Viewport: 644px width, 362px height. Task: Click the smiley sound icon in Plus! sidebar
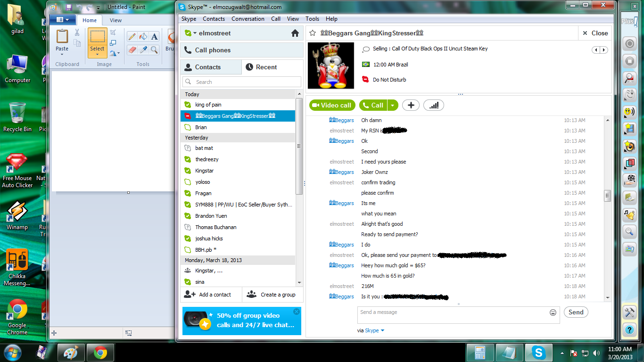[x=629, y=112]
